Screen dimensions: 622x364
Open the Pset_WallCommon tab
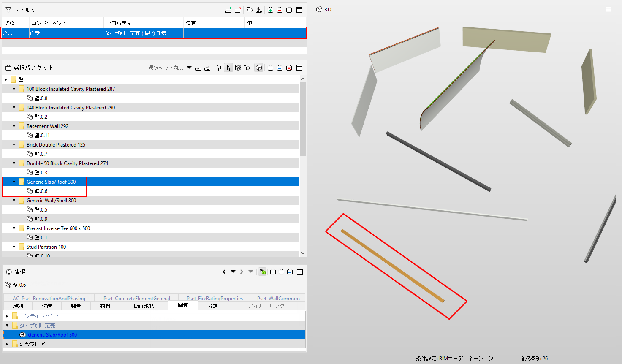pos(278,298)
